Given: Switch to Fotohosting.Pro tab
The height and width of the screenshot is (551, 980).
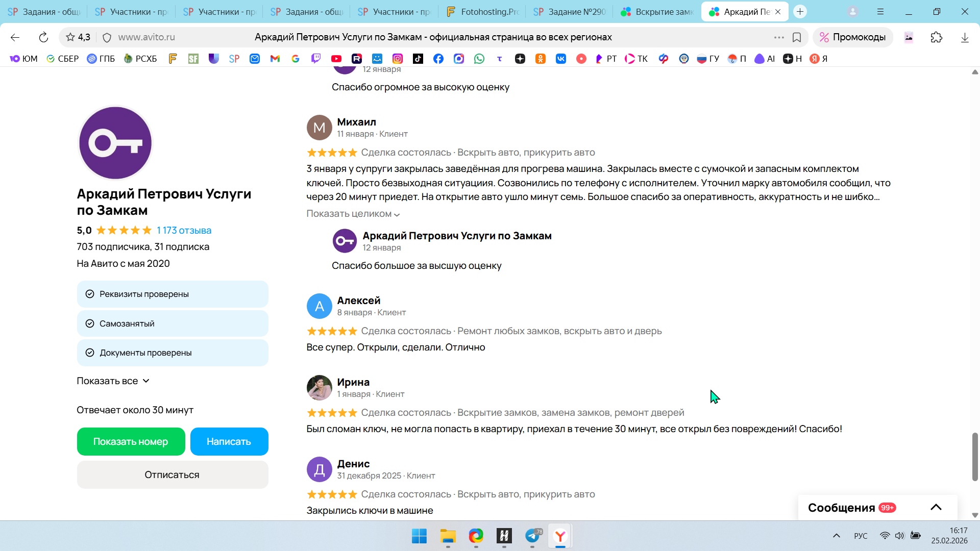Looking at the screenshot, I should point(482,11).
